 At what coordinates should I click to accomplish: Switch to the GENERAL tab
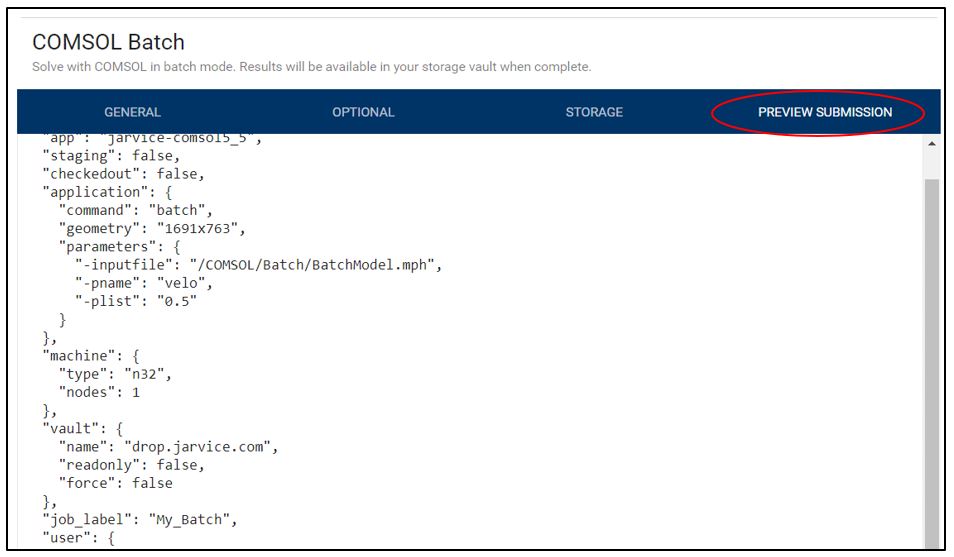[132, 112]
